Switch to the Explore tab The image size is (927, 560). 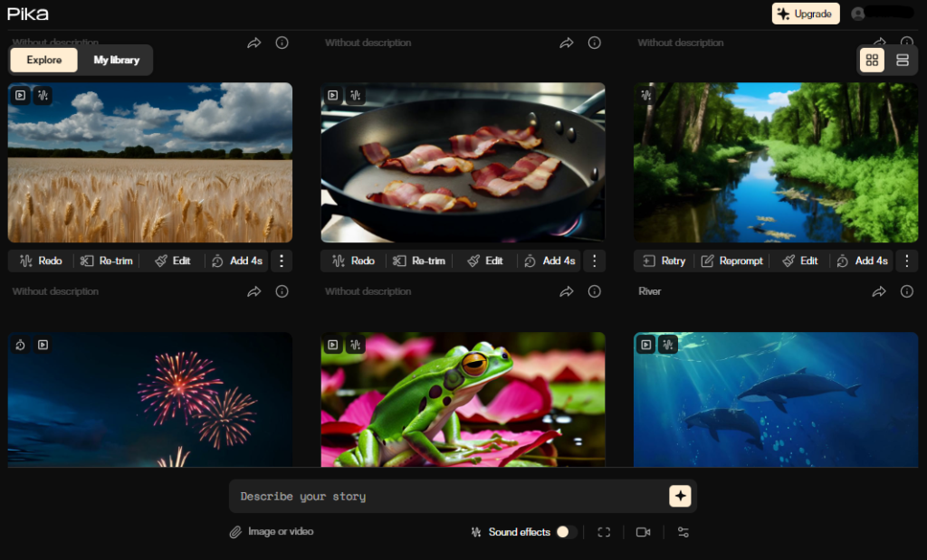click(44, 60)
